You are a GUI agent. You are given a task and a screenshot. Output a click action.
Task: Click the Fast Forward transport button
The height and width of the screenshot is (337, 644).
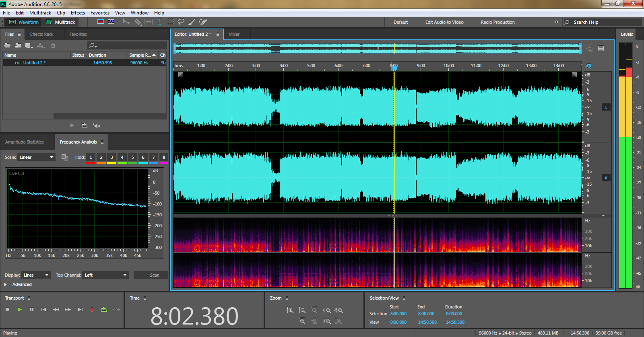pyautogui.click(x=68, y=309)
